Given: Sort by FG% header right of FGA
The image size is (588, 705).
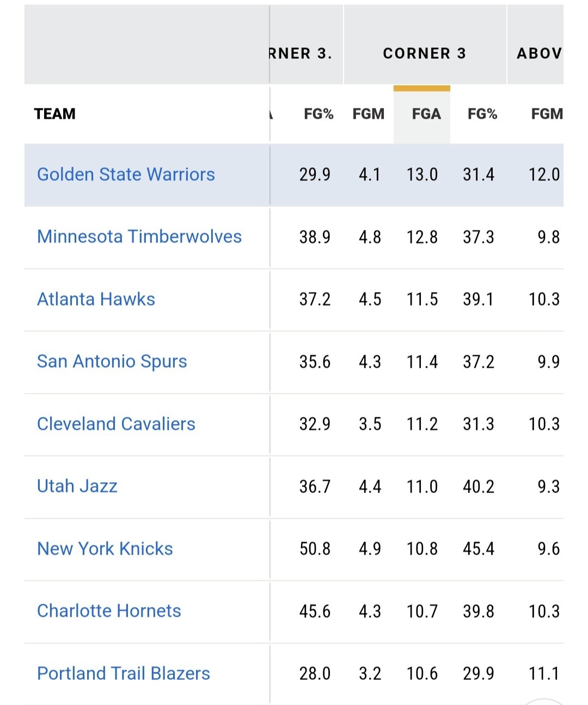Looking at the screenshot, I should [482, 114].
